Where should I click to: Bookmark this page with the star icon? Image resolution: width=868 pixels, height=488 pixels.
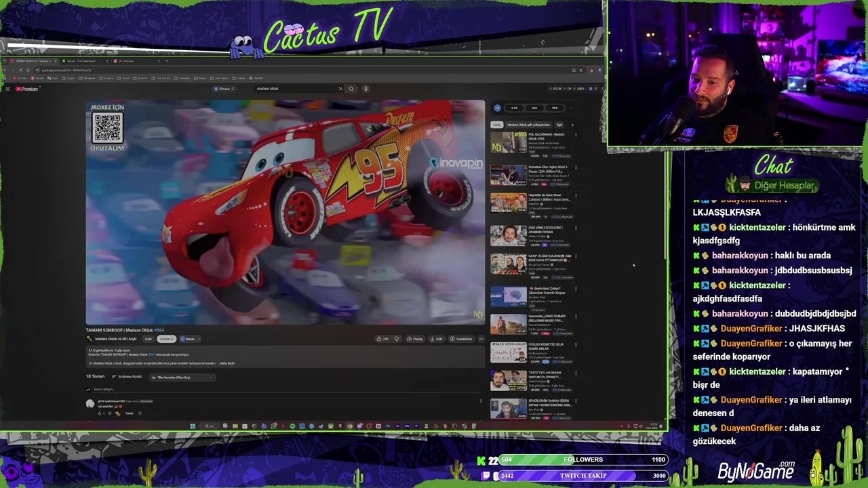[x=582, y=70]
